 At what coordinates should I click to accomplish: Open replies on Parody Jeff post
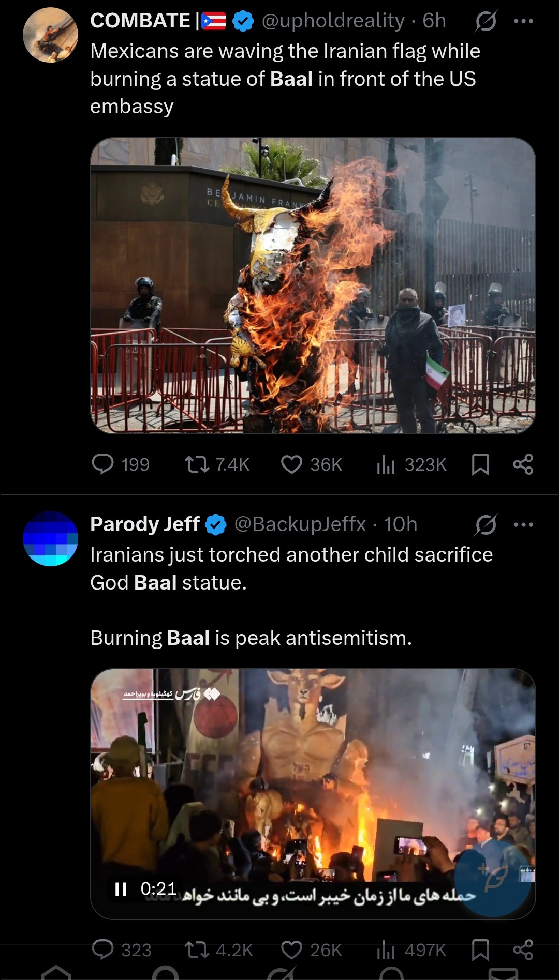click(121, 950)
